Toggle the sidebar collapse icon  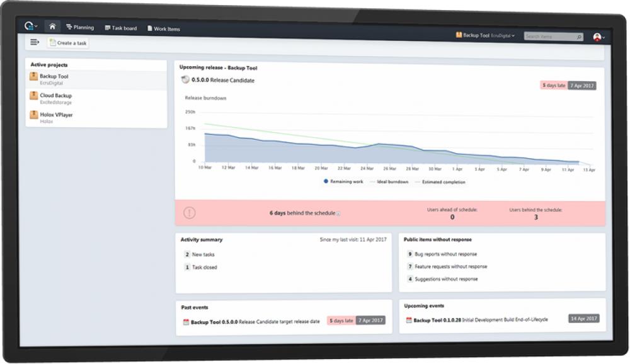tap(35, 42)
